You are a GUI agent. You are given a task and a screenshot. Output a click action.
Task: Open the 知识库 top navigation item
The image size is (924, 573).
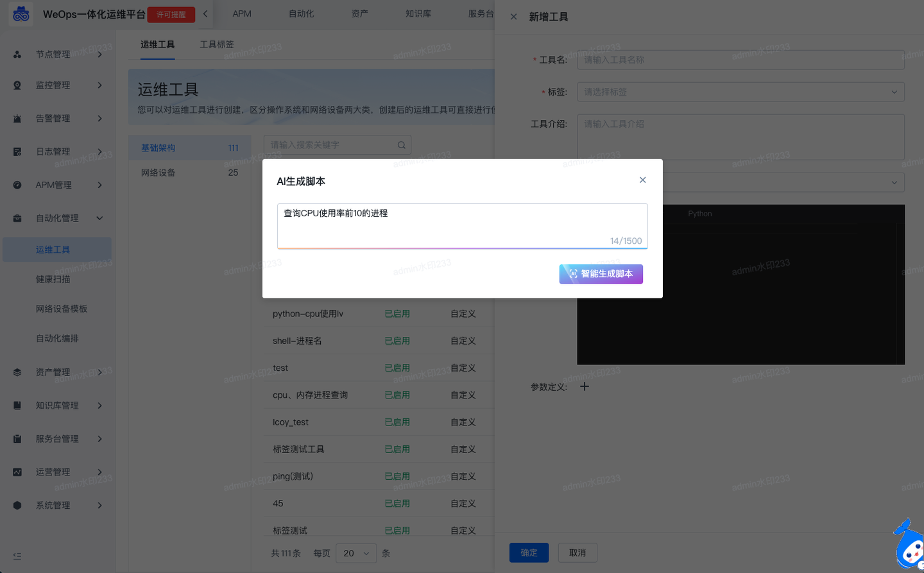418,13
